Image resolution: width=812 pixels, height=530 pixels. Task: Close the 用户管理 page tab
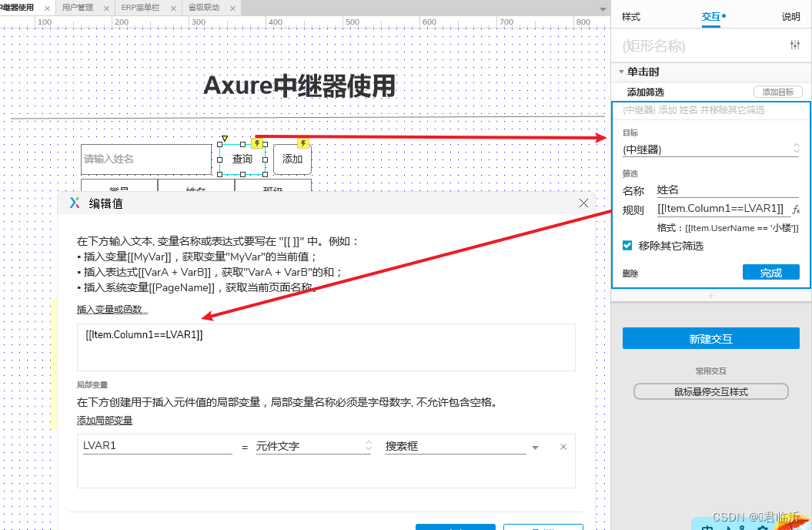click(106, 8)
